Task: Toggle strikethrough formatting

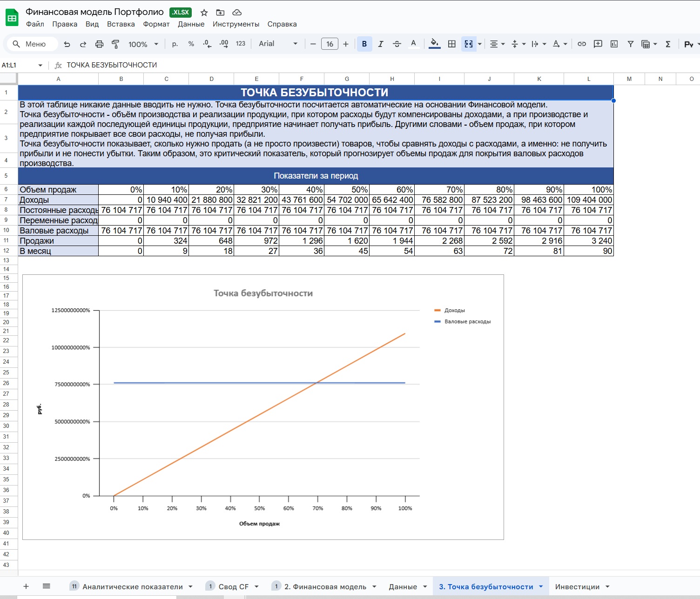Action: (x=397, y=44)
